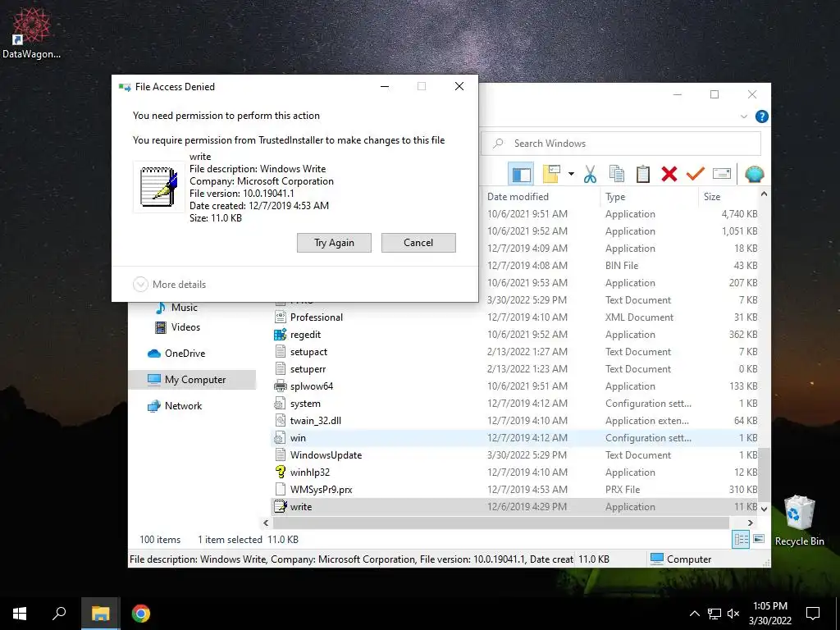Select the setuperr file name
The height and width of the screenshot is (630, 840).
point(308,369)
